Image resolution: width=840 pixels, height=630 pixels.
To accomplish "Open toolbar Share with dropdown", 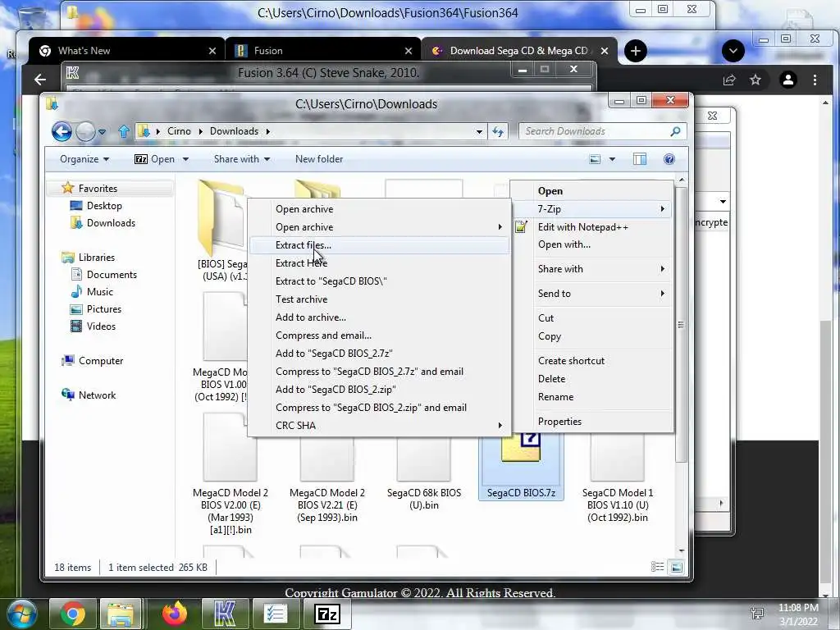I will (x=242, y=159).
